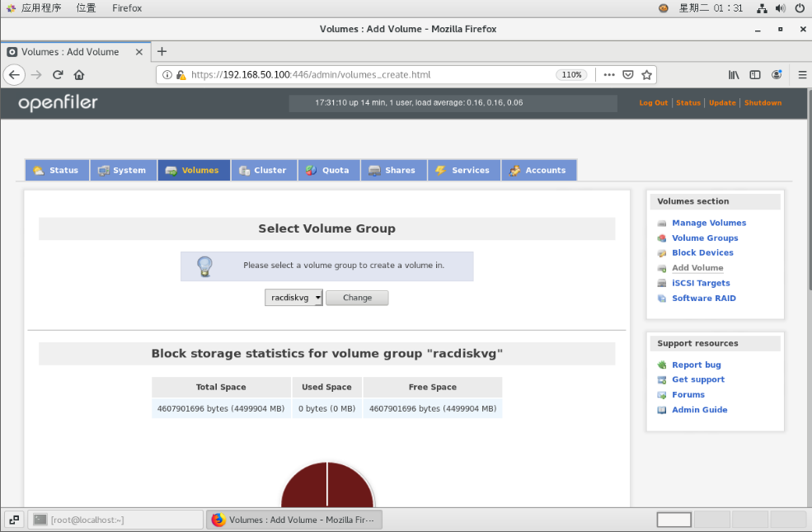Open the Accounts tab
Viewport: 812px width, 532px height.
pyautogui.click(x=539, y=170)
